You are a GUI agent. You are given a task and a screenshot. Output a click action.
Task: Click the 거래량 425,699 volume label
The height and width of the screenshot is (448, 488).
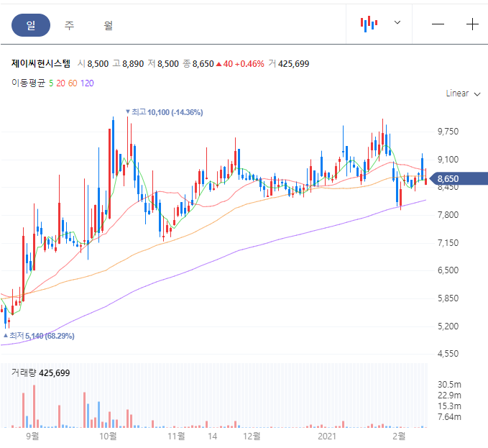[x=41, y=372]
